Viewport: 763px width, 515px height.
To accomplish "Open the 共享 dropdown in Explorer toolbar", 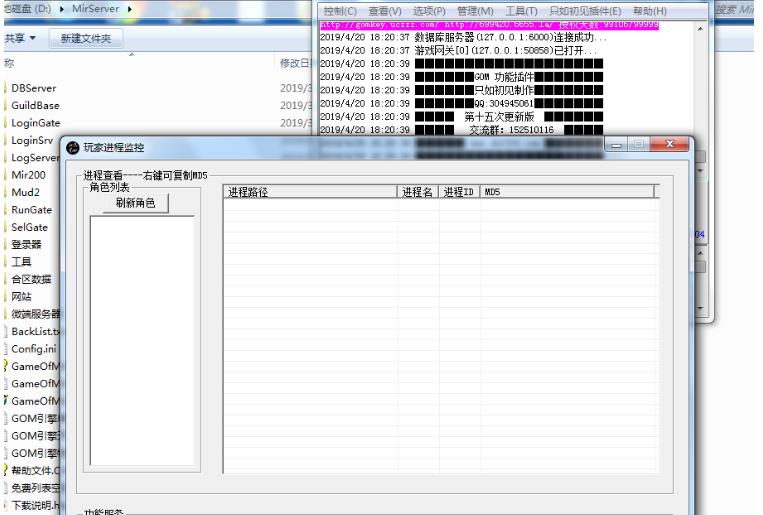I will pyautogui.click(x=20, y=38).
